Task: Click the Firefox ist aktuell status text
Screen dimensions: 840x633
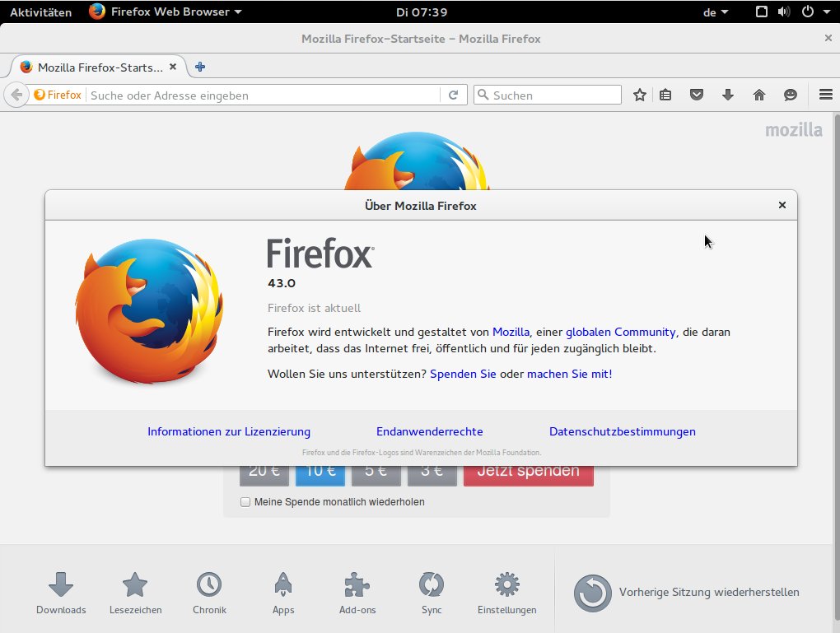Action: coord(314,308)
